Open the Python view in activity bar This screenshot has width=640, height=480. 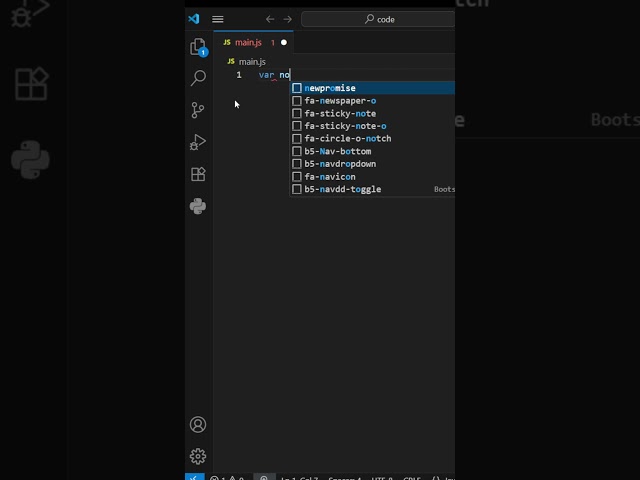click(198, 206)
